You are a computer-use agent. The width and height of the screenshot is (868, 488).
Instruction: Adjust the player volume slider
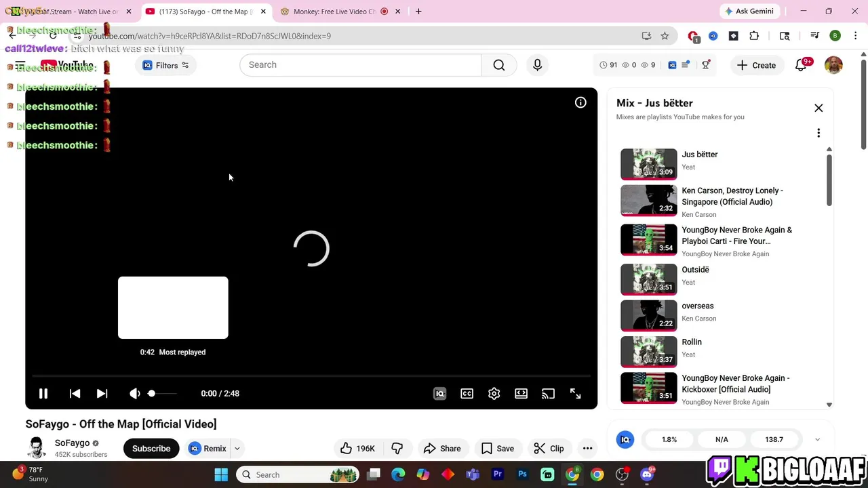tap(161, 393)
